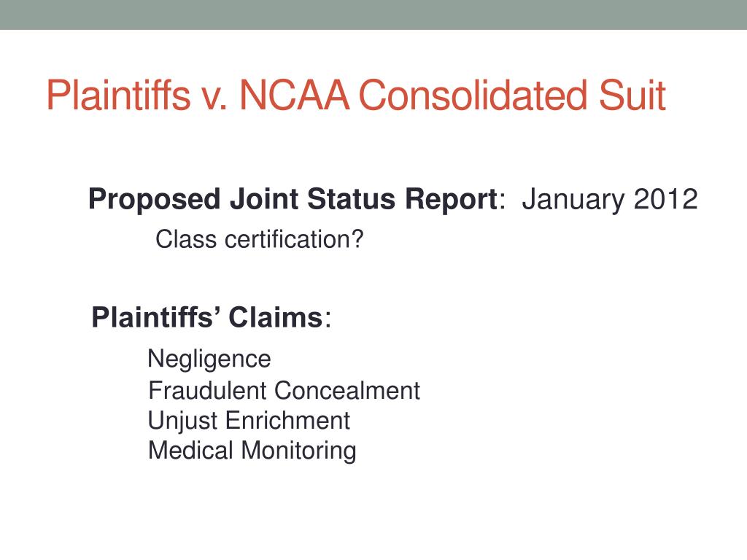Select the Negligence claim line

click(x=209, y=359)
